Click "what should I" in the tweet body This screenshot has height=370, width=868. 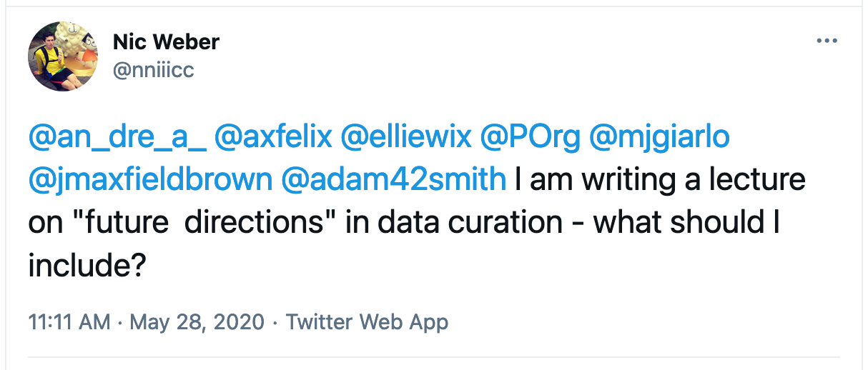686,222
